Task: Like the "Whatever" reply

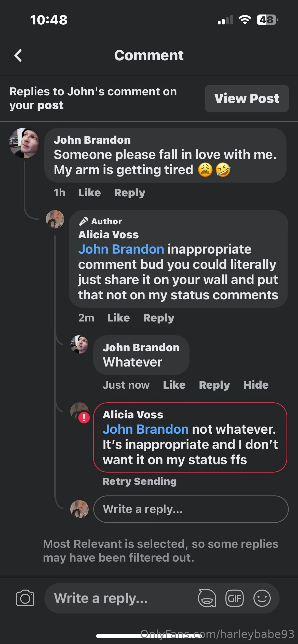Action: pyautogui.click(x=174, y=385)
